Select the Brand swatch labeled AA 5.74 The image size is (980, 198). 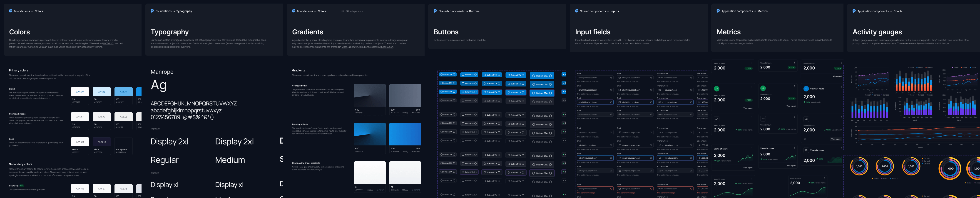(x=124, y=91)
